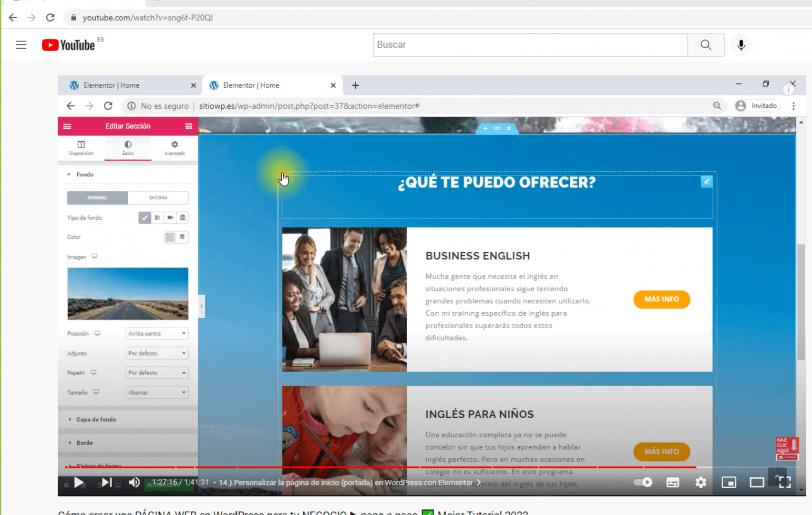Open the Adjunto dropdown
The image size is (812, 515).
157,353
